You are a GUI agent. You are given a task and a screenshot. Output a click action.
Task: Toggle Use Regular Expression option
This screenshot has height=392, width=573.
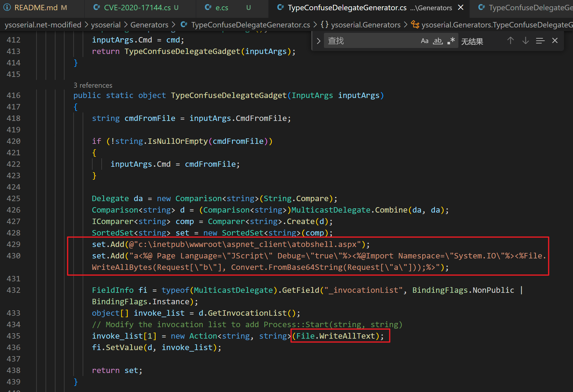[x=451, y=41]
